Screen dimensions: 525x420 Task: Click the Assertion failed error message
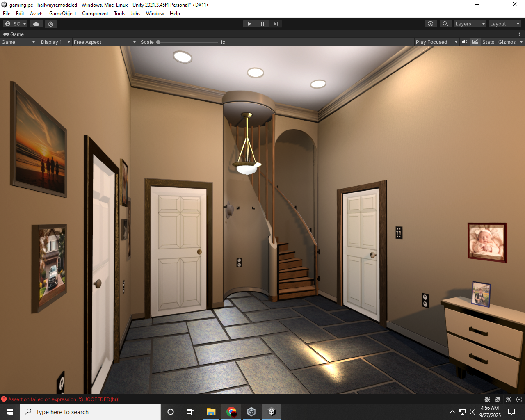point(64,399)
